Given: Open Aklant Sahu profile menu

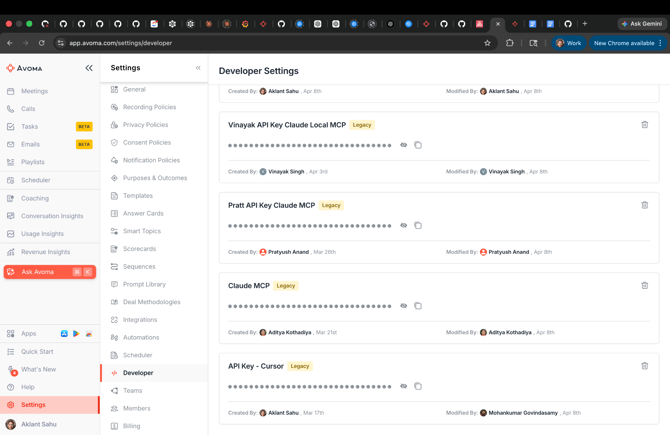Looking at the screenshot, I should (x=50, y=424).
